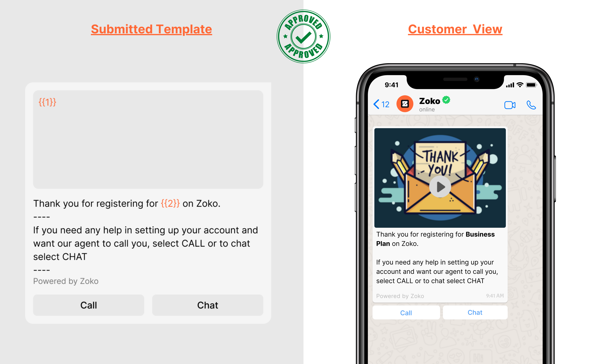This screenshot has height=364, width=607.
Task: Click the WhatsApp video call icon
Action: [x=510, y=105]
